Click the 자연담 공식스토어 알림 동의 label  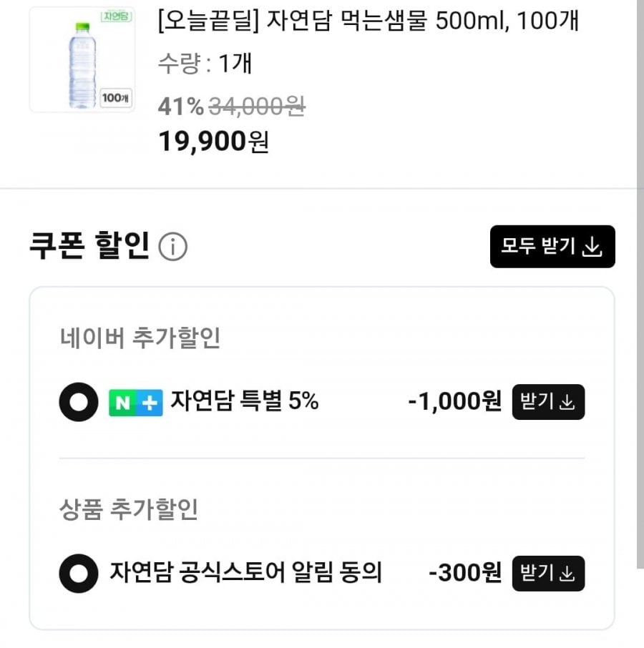246,573
